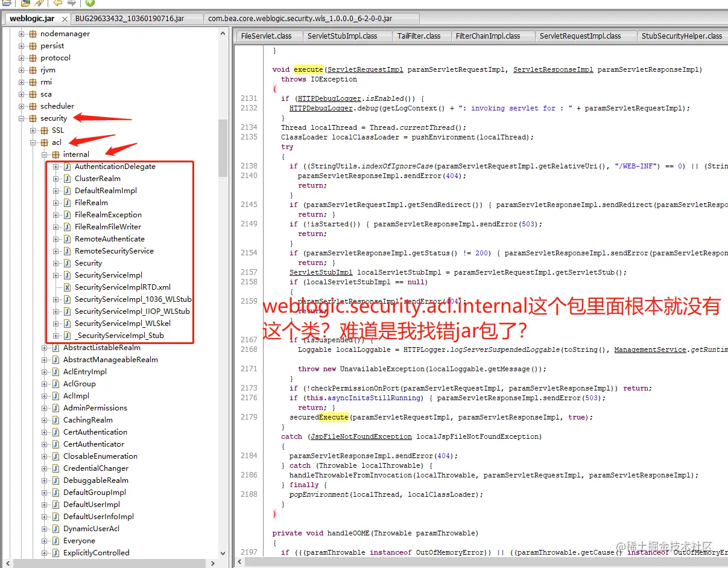This screenshot has height=568, width=728.
Task: Collapse the security package node
Action: point(22,118)
